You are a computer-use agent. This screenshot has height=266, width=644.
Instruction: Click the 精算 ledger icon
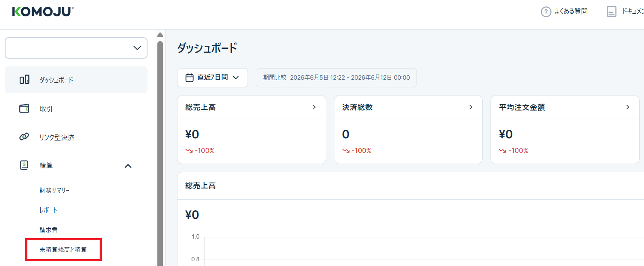click(24, 165)
